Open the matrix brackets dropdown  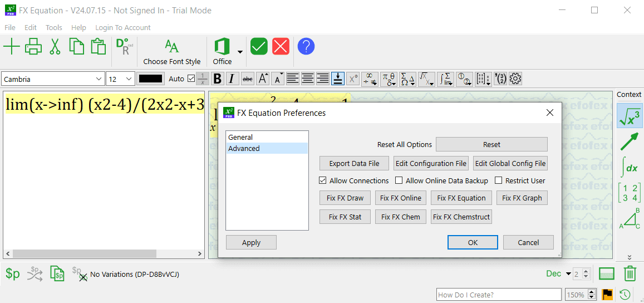coord(483,79)
